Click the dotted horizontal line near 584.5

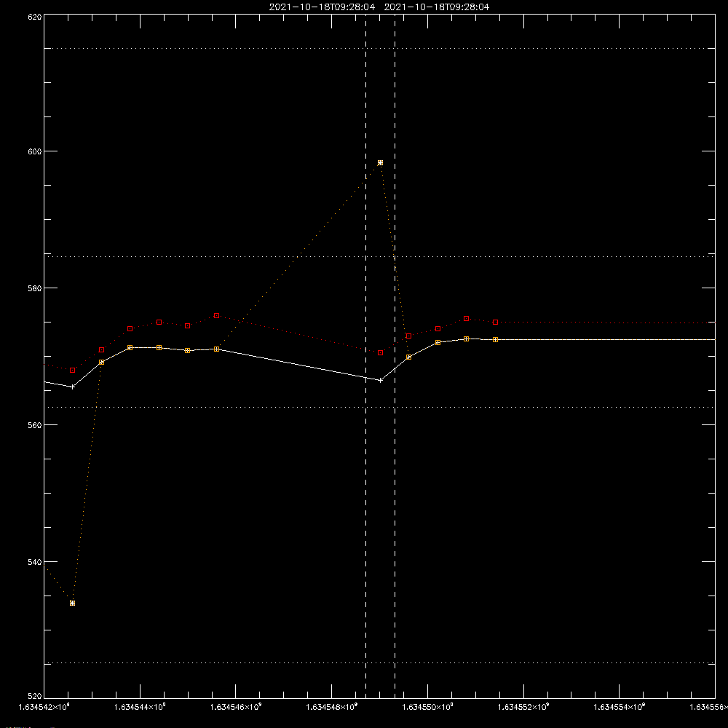click(379, 256)
